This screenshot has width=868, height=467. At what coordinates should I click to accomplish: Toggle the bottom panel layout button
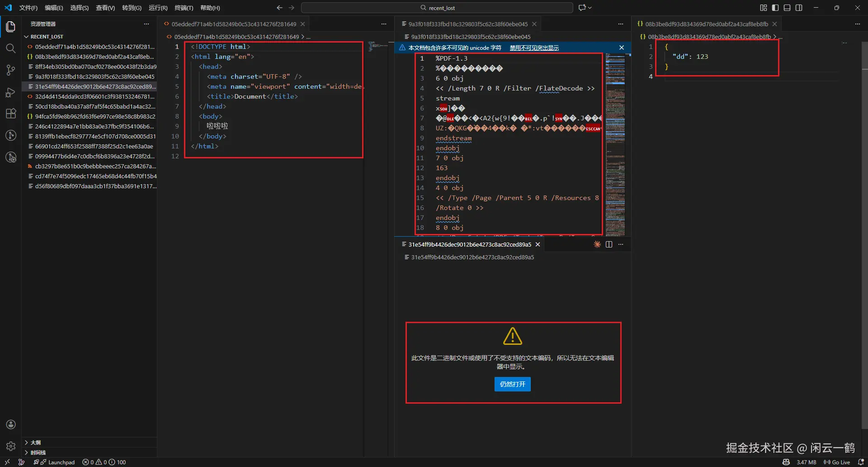coord(787,8)
